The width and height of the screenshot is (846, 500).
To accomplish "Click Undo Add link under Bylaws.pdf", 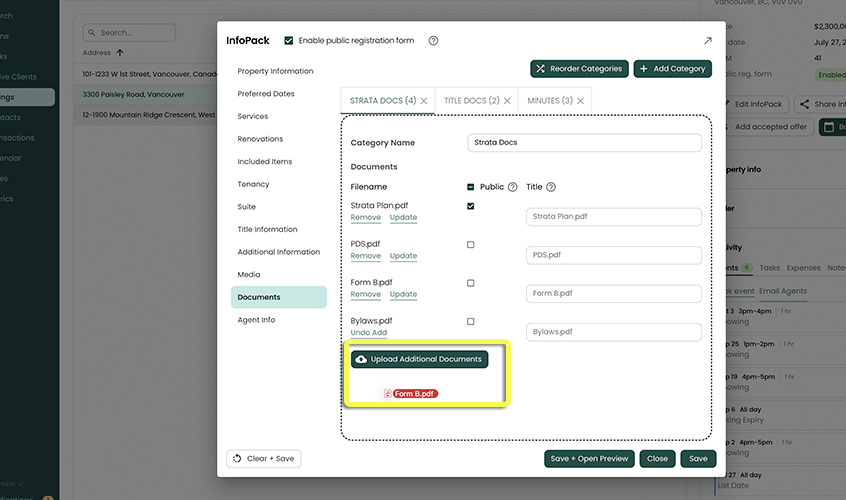I will pyautogui.click(x=368, y=333).
